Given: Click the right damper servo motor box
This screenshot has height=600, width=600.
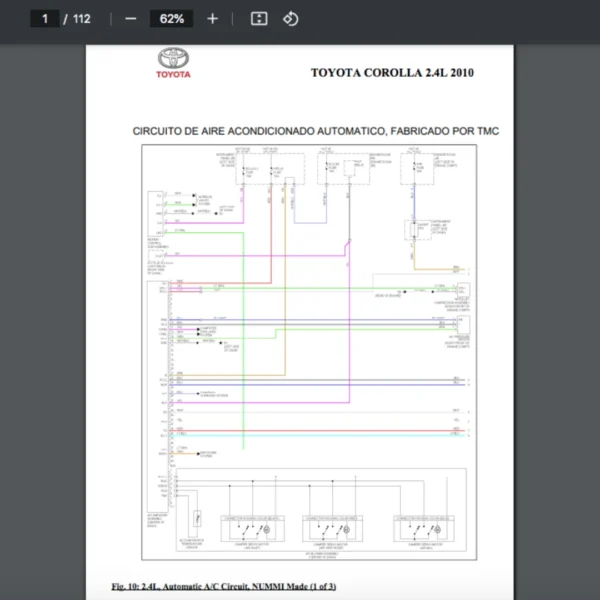Looking at the screenshot, I should [425, 527].
